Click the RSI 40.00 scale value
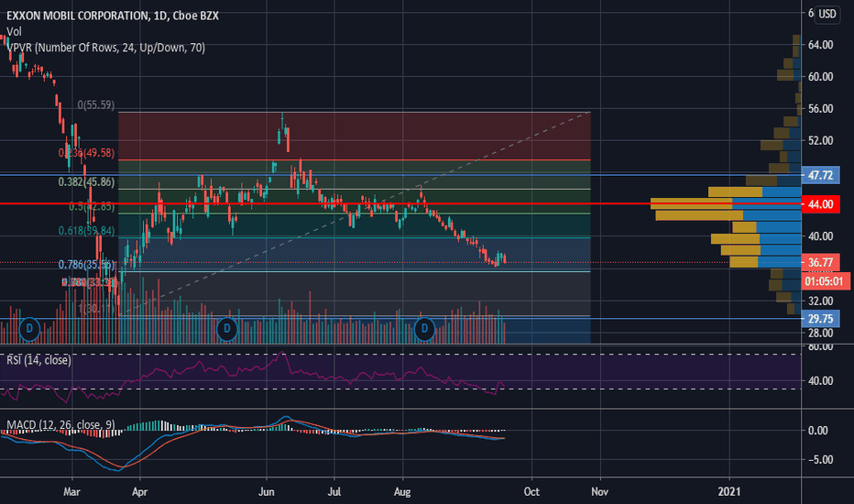This screenshot has height=504, width=854. tap(820, 381)
